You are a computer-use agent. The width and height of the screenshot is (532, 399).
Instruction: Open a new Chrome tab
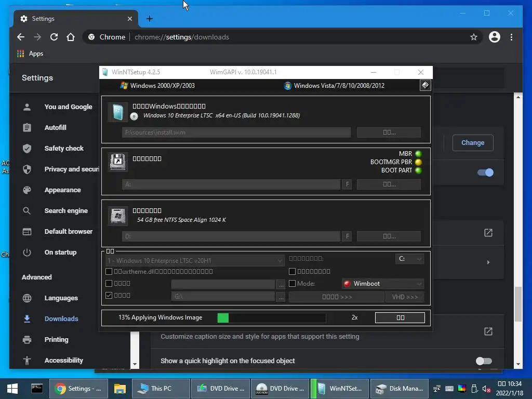tap(149, 19)
